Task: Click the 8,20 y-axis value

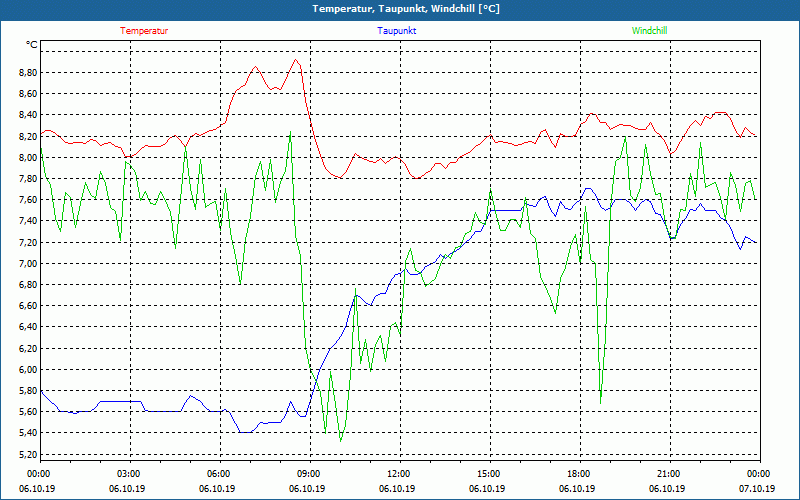Action: click(x=28, y=136)
